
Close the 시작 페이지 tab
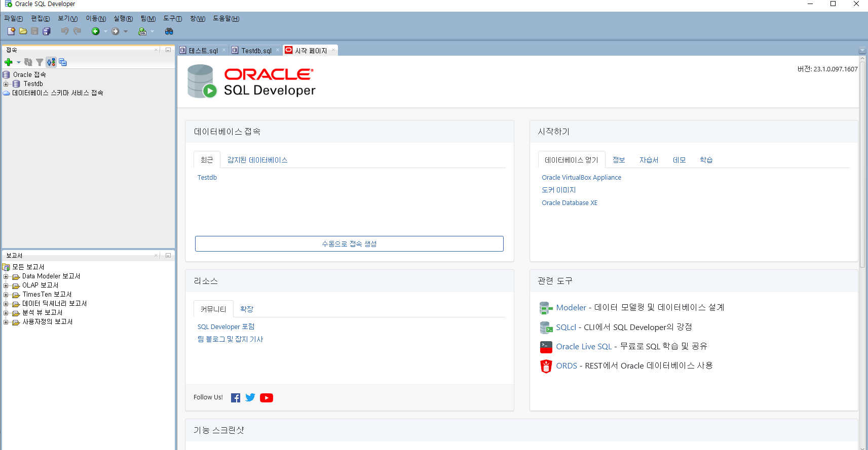(333, 50)
